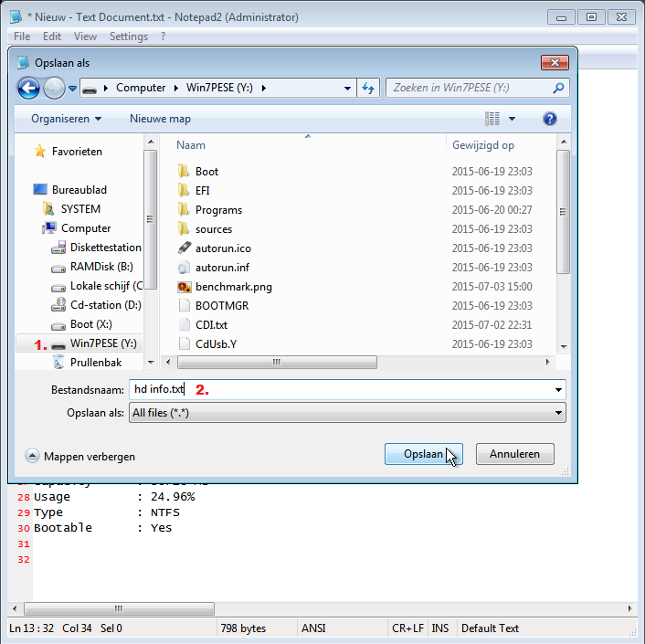Select SYSTEM user folder in tree
Screen dimensions: 645x644
coord(71,209)
